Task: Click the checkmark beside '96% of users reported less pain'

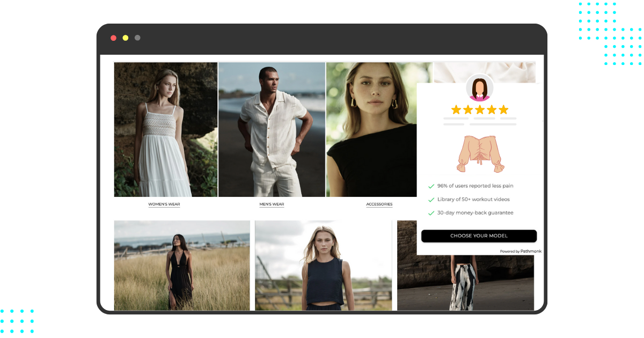Action: 431,186
